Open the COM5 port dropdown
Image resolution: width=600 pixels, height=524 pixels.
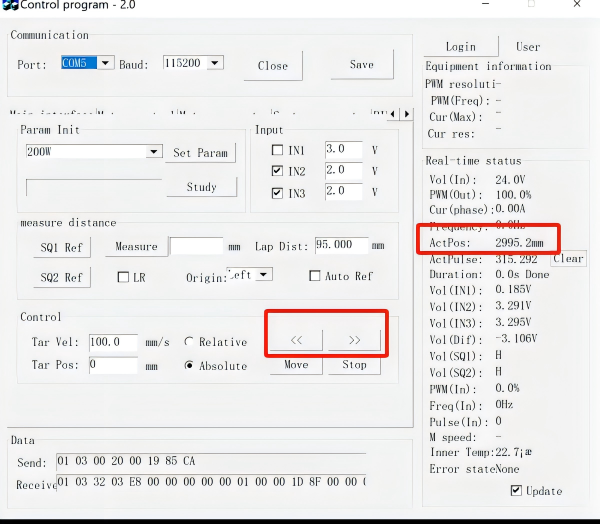point(106,63)
